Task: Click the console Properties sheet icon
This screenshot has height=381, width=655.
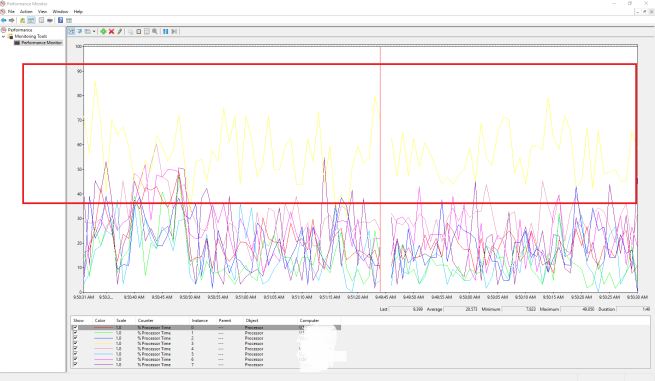Action: pos(41,20)
